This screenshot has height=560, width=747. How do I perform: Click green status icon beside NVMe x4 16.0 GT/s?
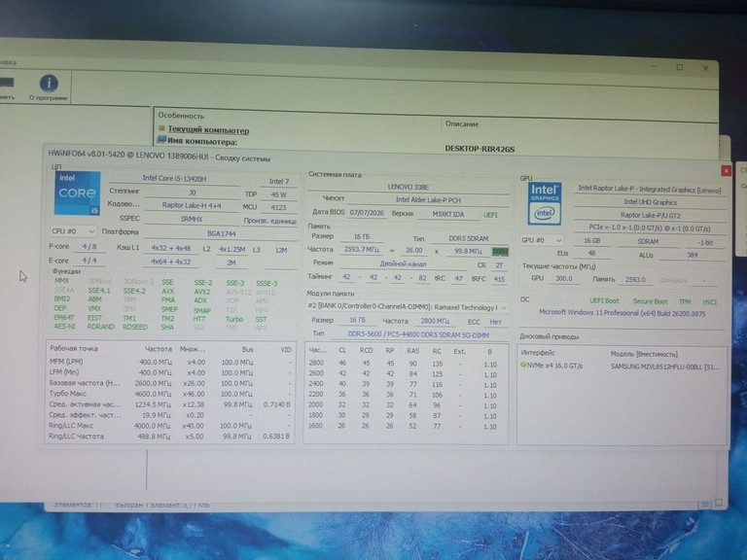tap(522, 366)
